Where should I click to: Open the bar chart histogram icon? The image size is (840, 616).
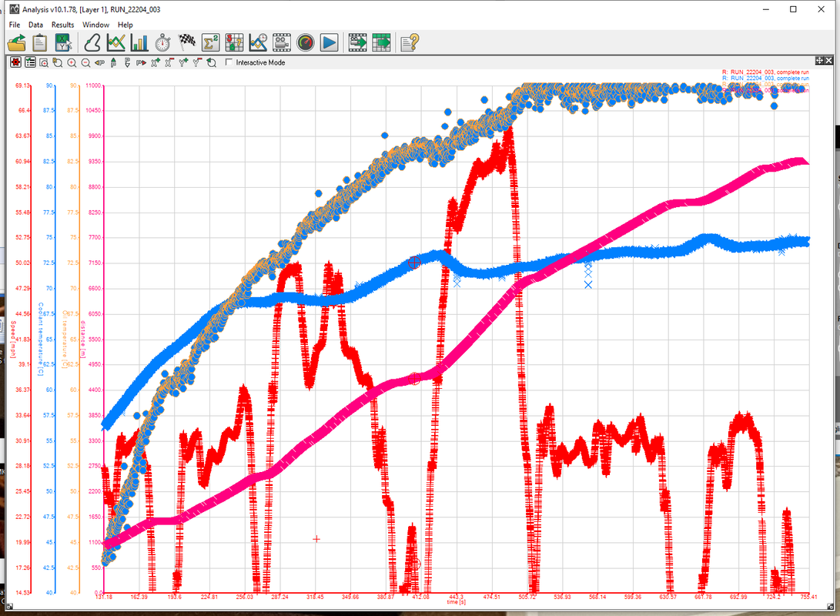pyautogui.click(x=139, y=43)
